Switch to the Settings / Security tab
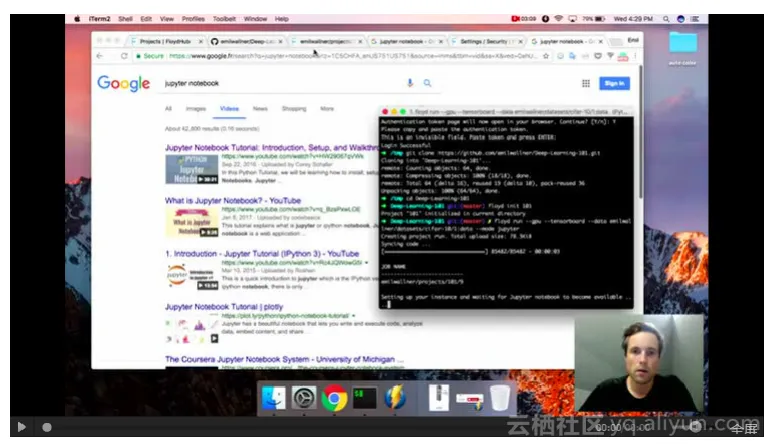 click(487, 41)
